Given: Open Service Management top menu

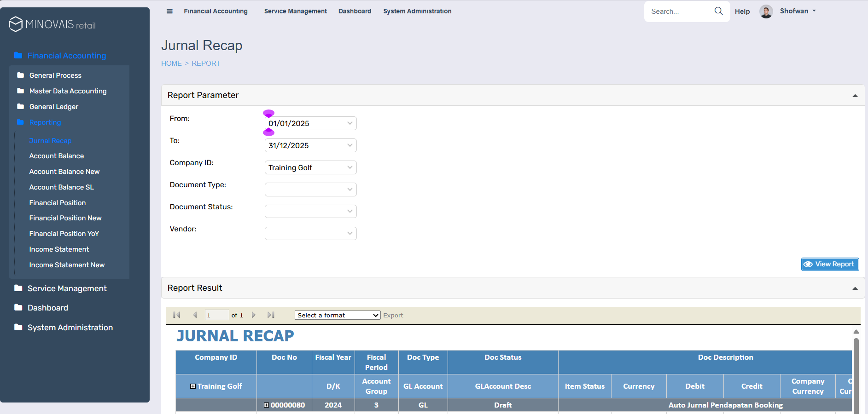Looking at the screenshot, I should (x=295, y=11).
